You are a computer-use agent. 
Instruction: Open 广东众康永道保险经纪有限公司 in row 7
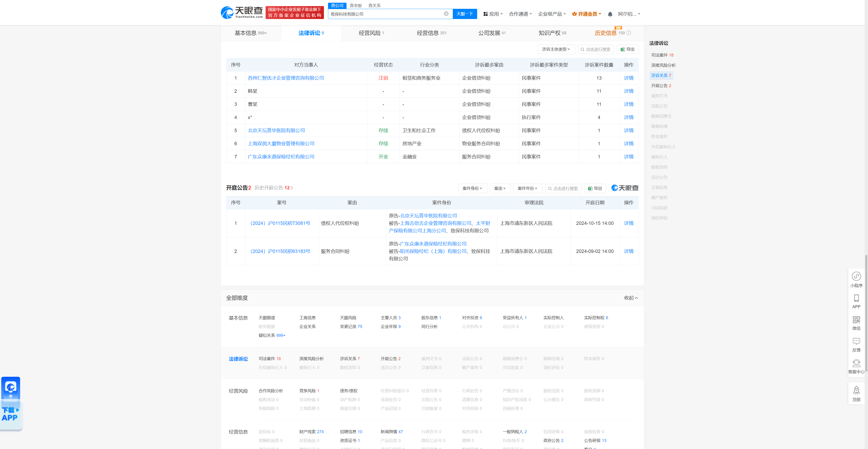pos(281,157)
